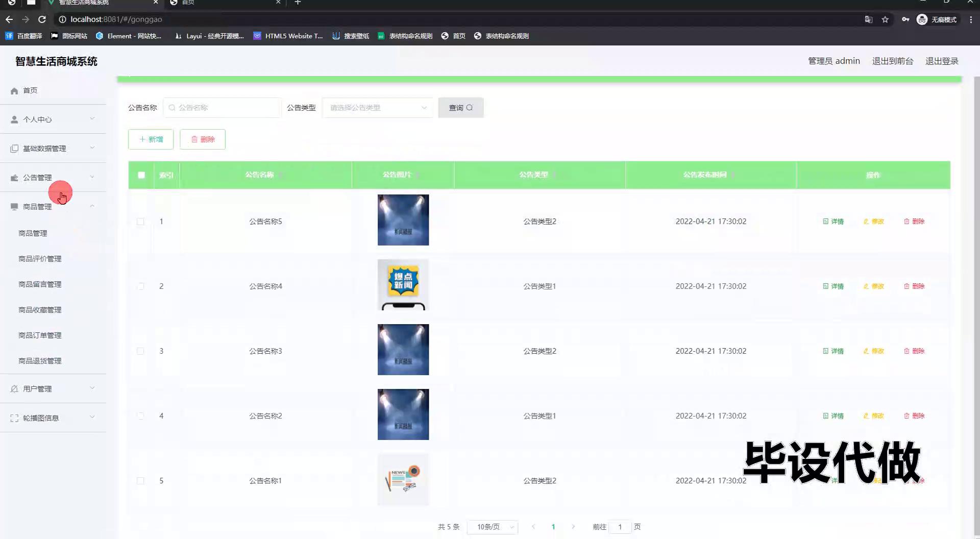The height and width of the screenshot is (539, 980).
Task: Check the row checkbox for 公告名称1
Action: pos(140,481)
